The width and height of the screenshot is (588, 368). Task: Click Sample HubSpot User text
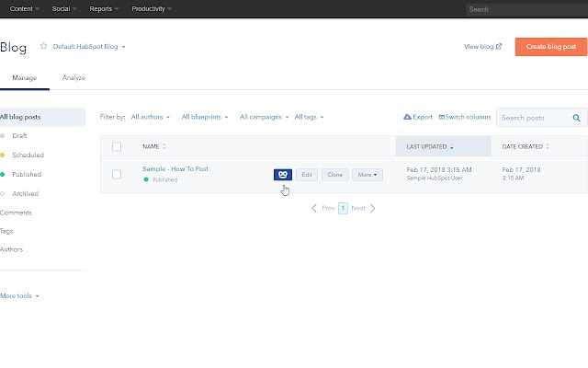click(435, 178)
